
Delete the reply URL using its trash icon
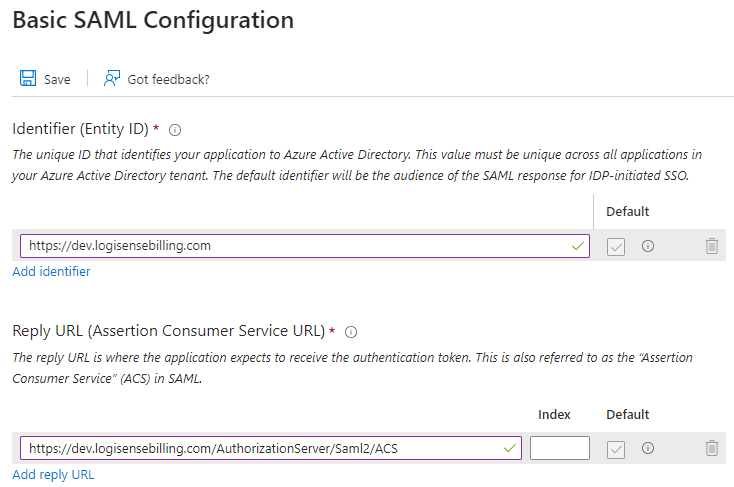coord(711,448)
